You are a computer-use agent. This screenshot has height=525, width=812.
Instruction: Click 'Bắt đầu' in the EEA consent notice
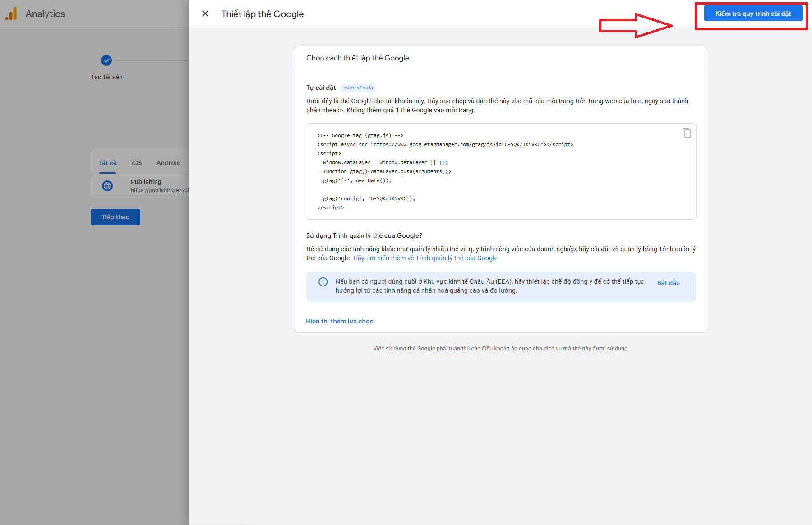click(x=669, y=283)
